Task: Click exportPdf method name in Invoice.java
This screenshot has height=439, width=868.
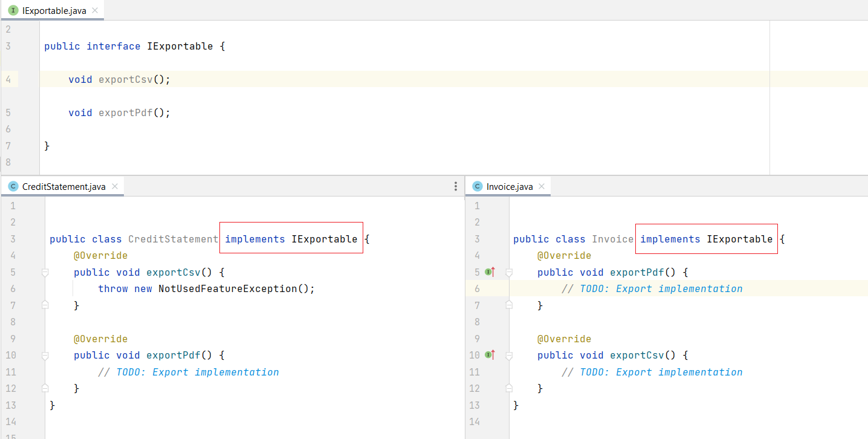Action: coord(637,272)
